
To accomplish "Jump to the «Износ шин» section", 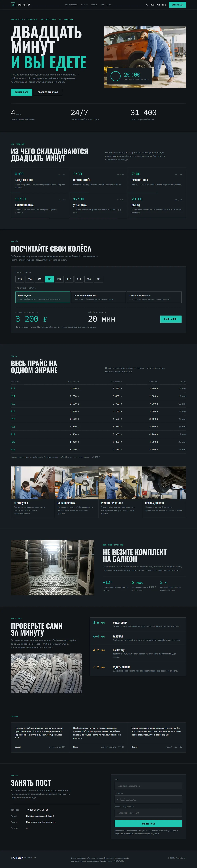I will tap(106, 5).
